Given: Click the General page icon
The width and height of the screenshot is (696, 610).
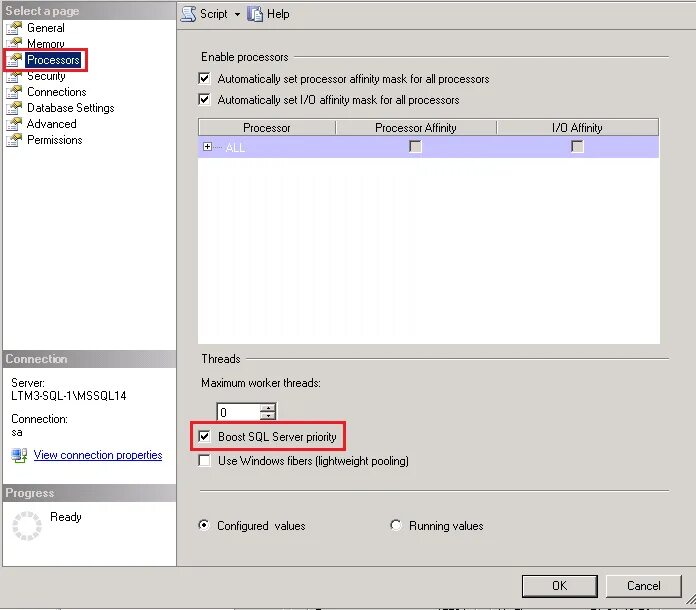Looking at the screenshot, I should pyautogui.click(x=14, y=28).
